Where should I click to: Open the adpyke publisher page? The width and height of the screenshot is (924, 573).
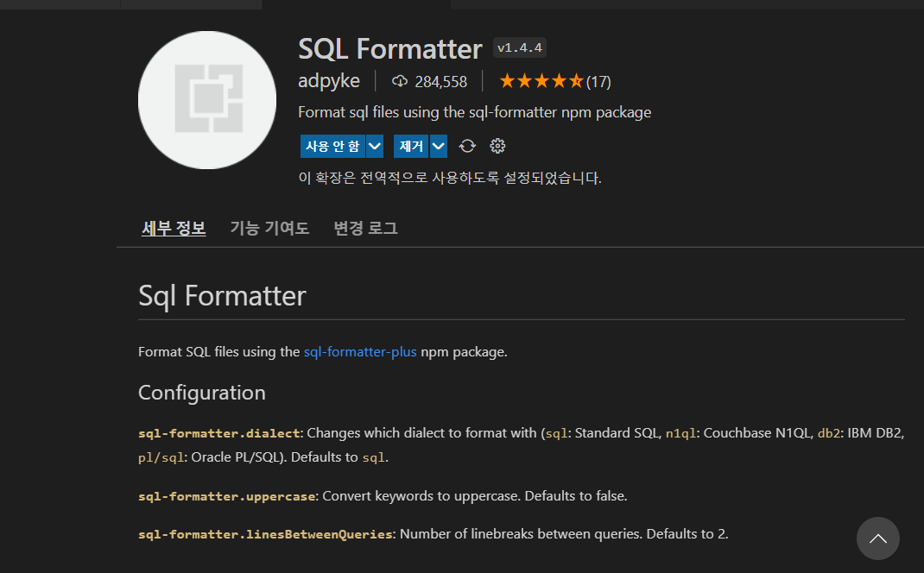pos(329,80)
